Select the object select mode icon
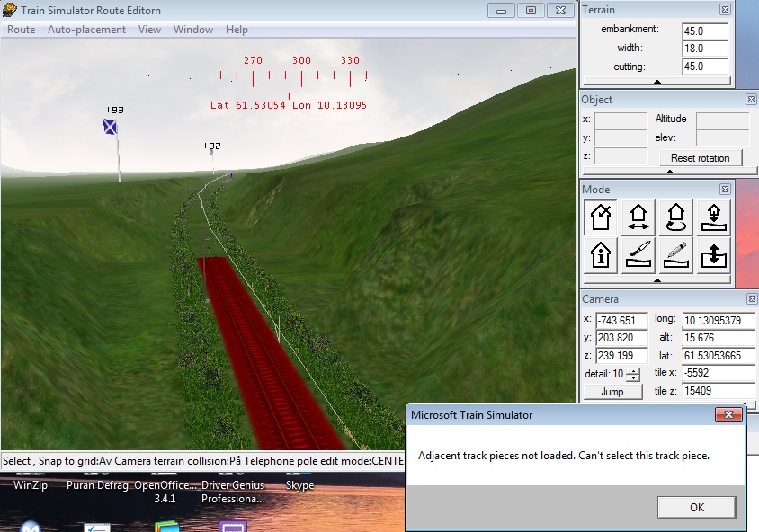This screenshot has height=532, width=759. pos(600,217)
